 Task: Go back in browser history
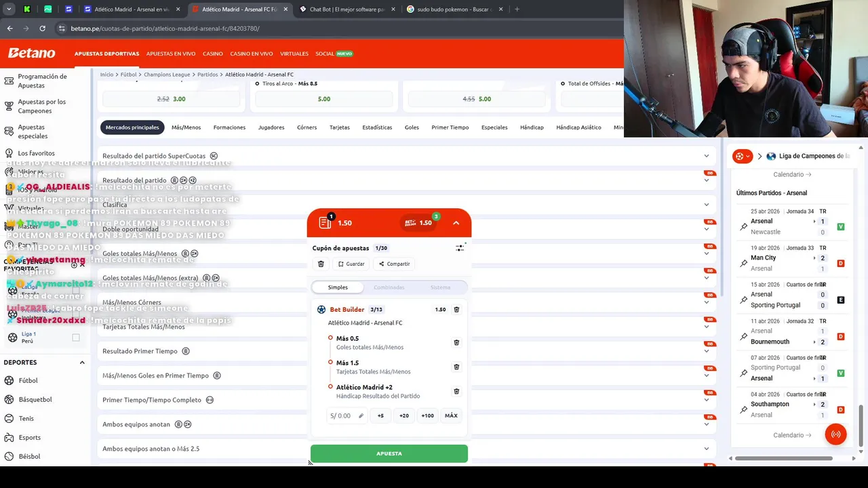9,28
